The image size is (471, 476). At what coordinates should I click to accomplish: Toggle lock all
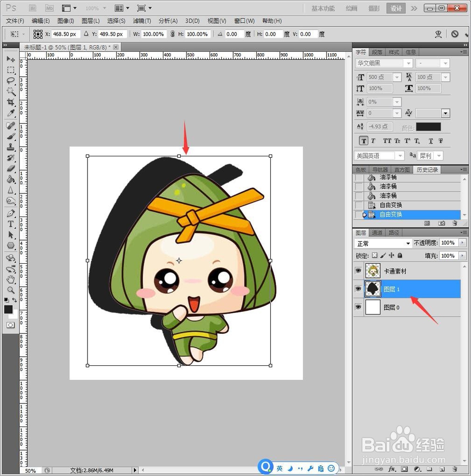(x=400, y=255)
